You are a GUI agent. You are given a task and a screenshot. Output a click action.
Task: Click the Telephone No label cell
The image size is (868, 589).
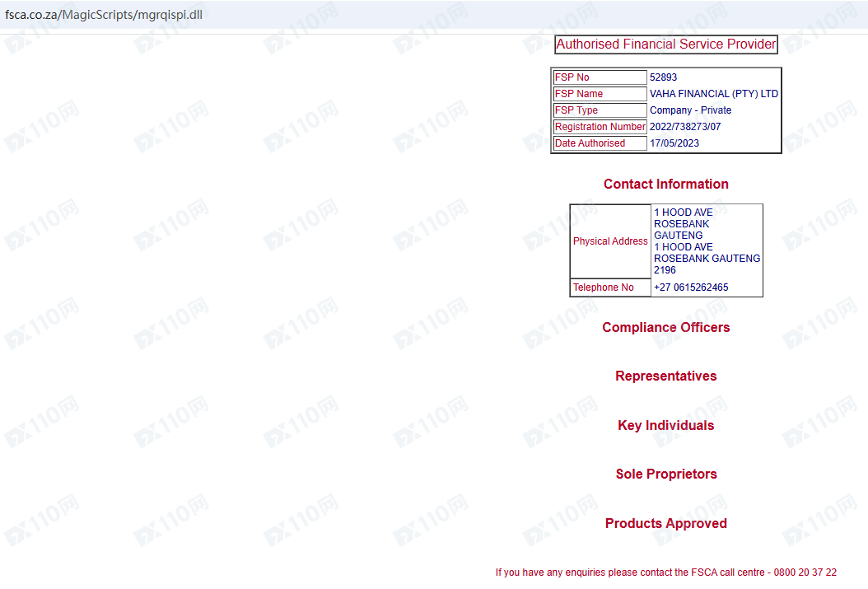[x=610, y=287]
